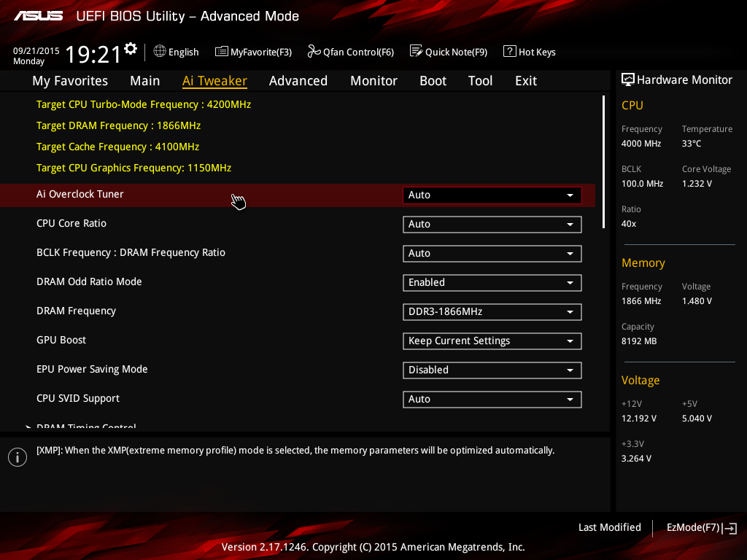Open the DRAM Odd Ratio Mode dropdown
This screenshot has height=560, width=747.
[x=492, y=282]
